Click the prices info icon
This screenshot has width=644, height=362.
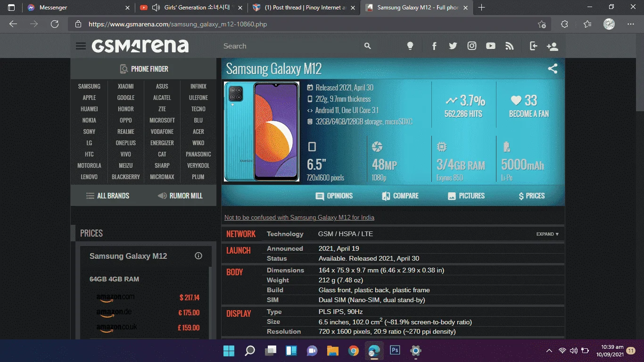[x=198, y=256]
